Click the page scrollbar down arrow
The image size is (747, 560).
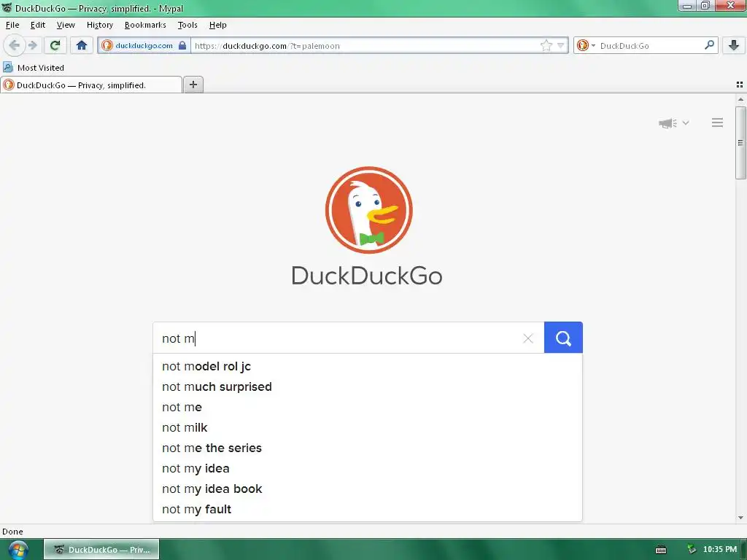(740, 518)
